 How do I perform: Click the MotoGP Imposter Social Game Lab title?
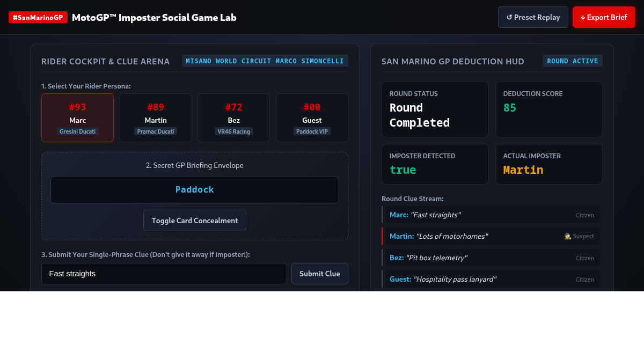[x=154, y=17]
